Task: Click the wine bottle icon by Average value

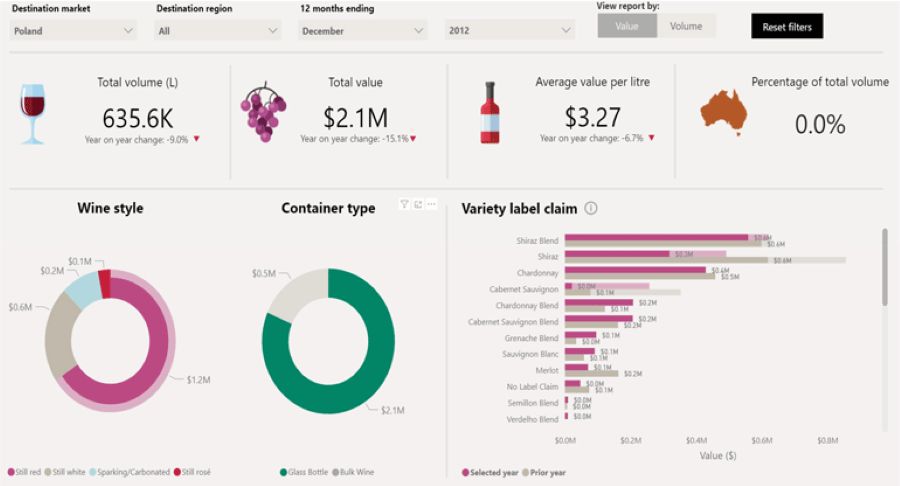Action: pyautogui.click(x=489, y=112)
